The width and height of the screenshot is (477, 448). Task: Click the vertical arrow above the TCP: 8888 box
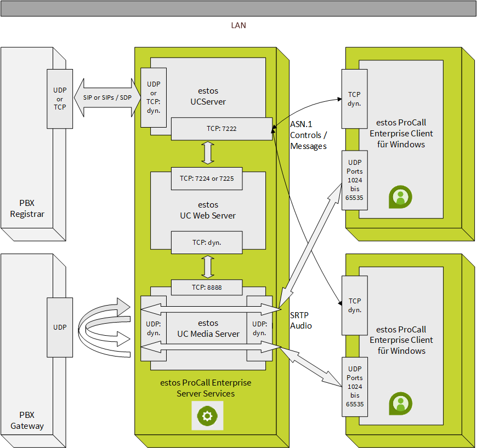[x=207, y=267]
